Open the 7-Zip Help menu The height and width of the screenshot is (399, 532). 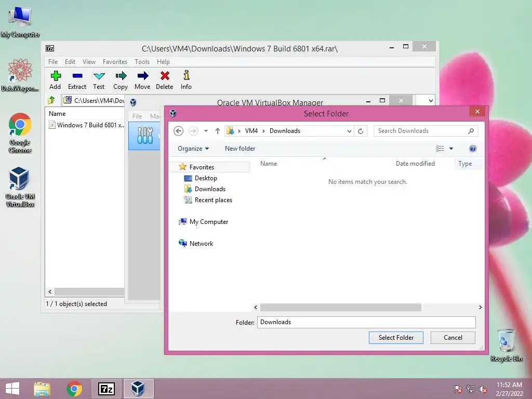click(x=163, y=62)
